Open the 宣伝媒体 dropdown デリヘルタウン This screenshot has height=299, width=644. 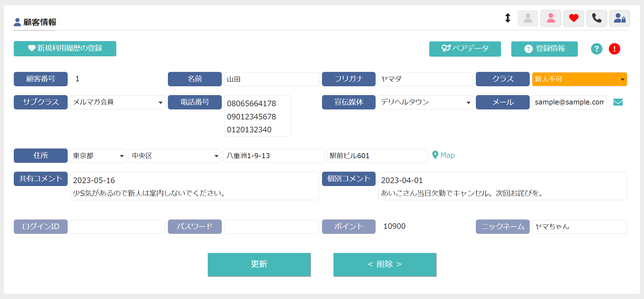click(x=425, y=102)
